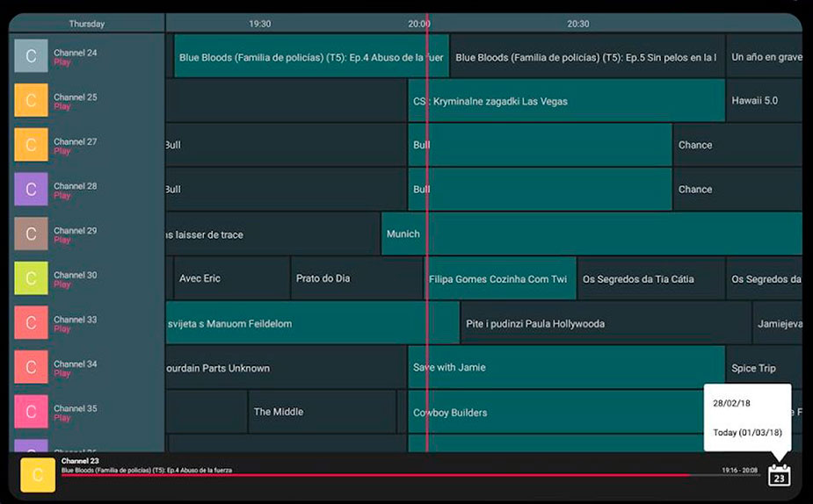Open Filipa Gomes Cozinha Com Twi
Image resolution: width=813 pixels, height=504 pixels.
pyautogui.click(x=500, y=278)
